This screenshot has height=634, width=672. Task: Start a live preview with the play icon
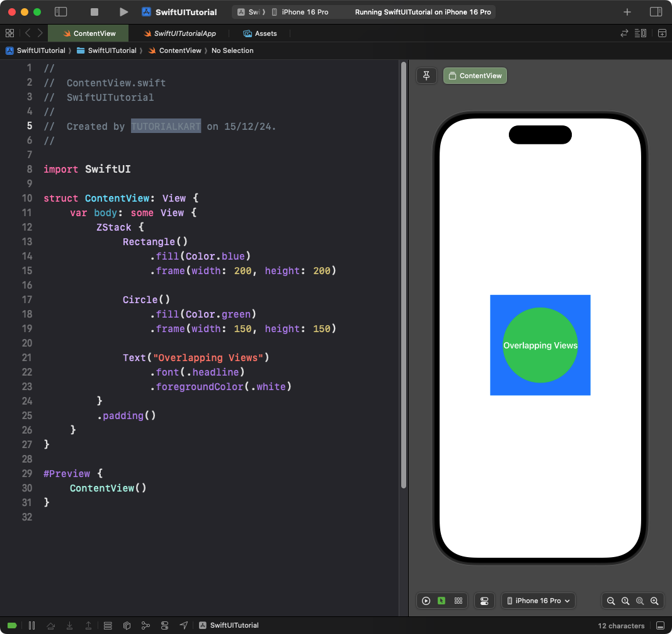coord(426,601)
